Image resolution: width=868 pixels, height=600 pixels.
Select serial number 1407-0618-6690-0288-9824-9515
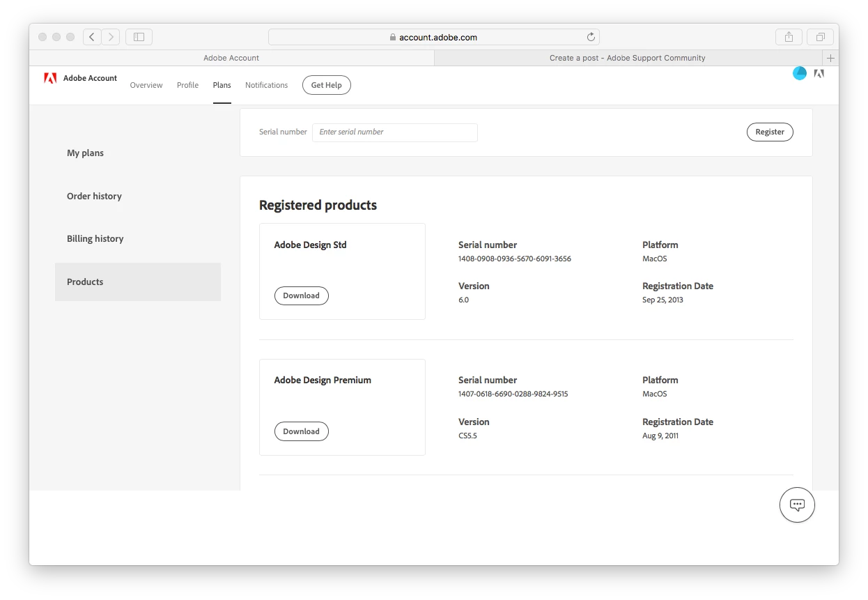[x=513, y=394]
